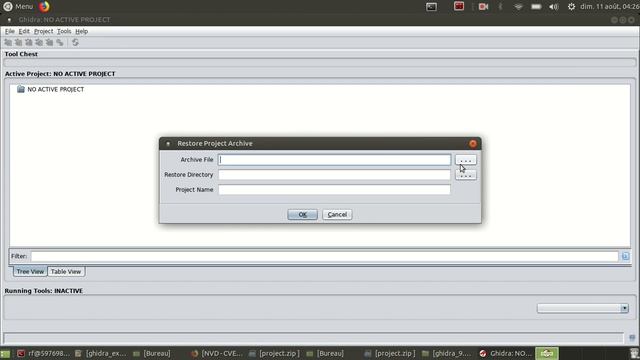
Task: Click the Check In File toolbar icon
Action: [39, 42]
